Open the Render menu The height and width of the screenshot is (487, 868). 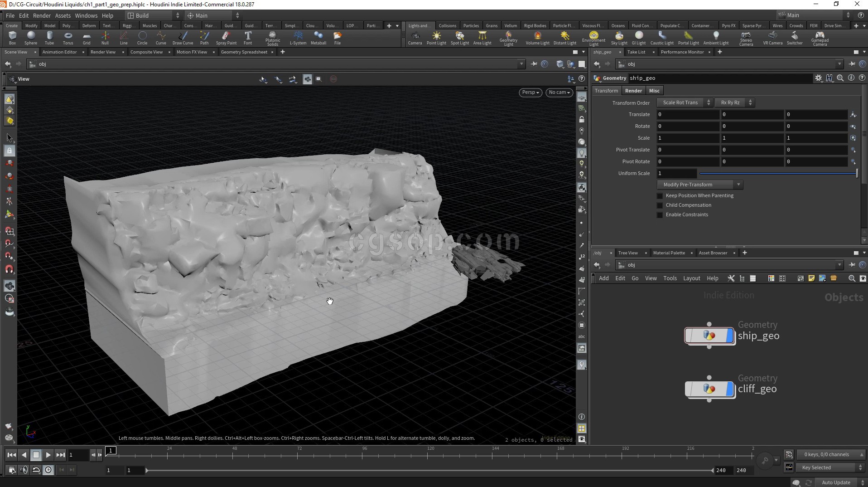42,15
